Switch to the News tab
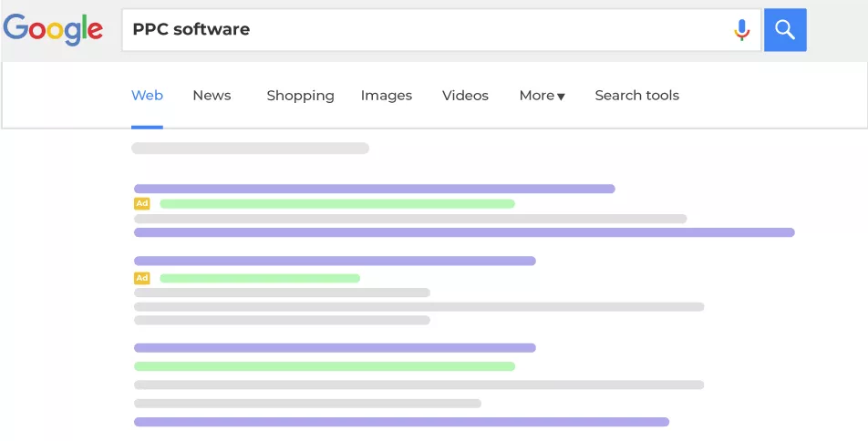This screenshot has width=868, height=441. click(x=212, y=96)
